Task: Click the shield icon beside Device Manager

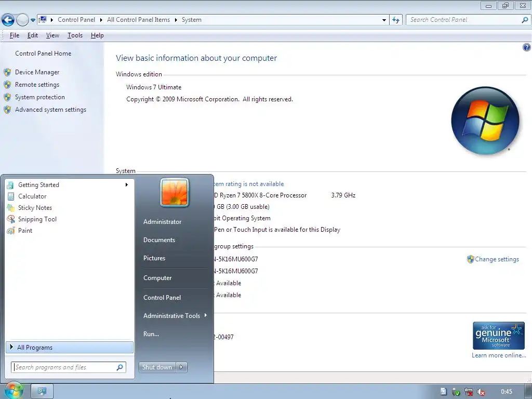Action: (x=7, y=72)
